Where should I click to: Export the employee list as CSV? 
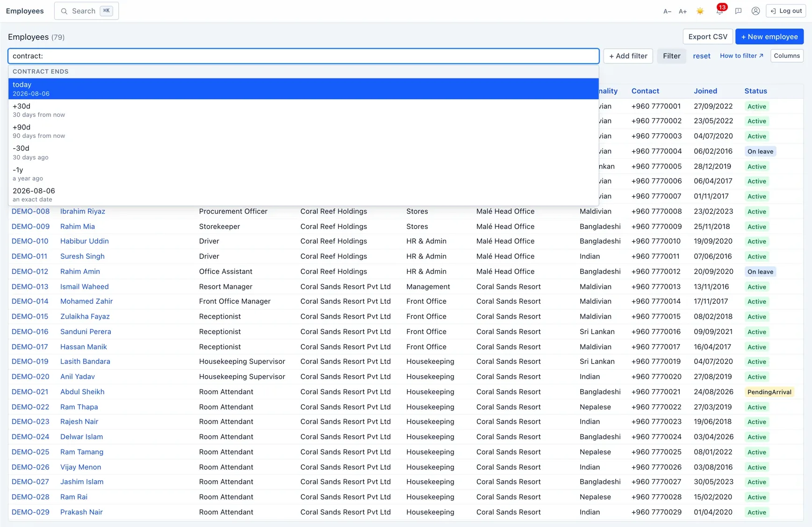click(x=708, y=36)
